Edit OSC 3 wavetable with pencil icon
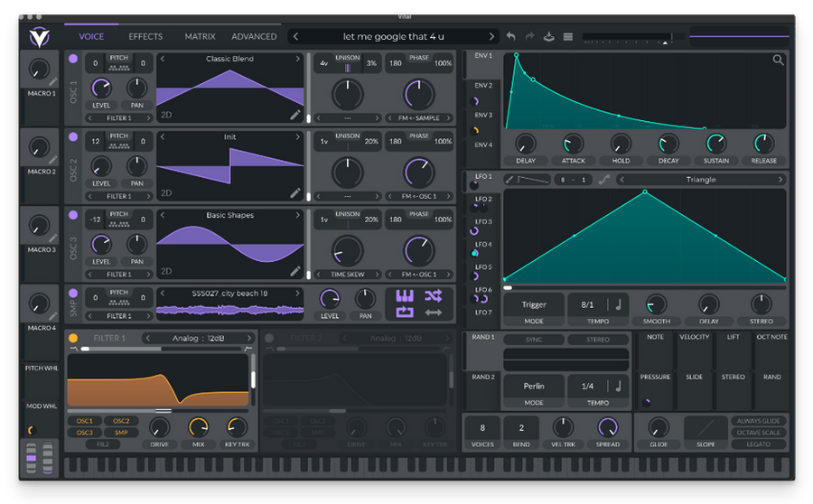The image size is (813, 504). [x=295, y=271]
